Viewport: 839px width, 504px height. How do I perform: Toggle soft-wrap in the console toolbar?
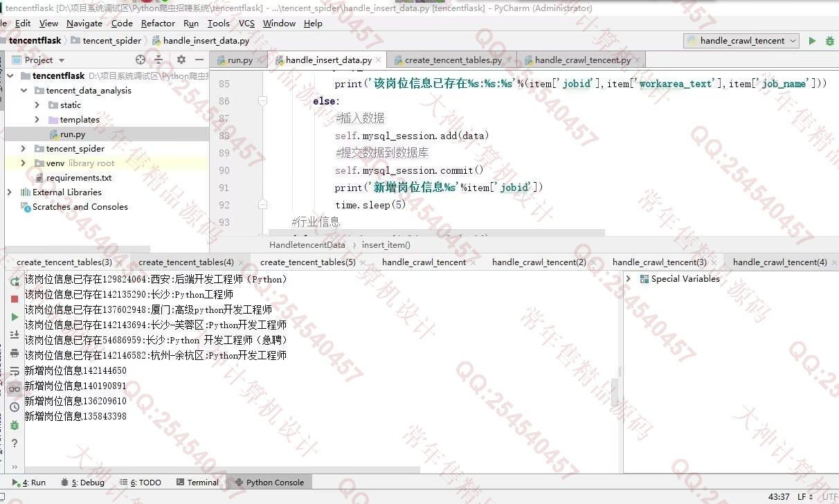pos(15,371)
